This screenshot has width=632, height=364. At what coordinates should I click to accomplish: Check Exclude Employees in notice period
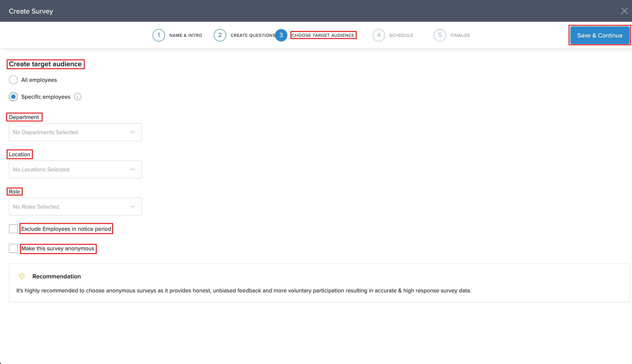[13, 229]
